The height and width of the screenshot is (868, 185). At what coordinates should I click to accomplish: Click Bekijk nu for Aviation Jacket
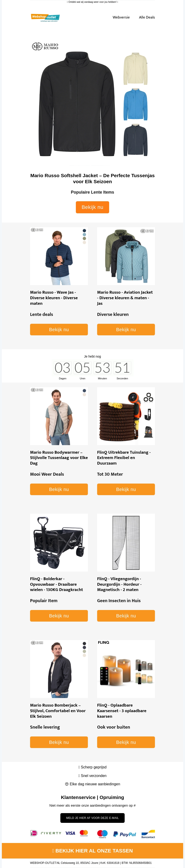pos(126,330)
